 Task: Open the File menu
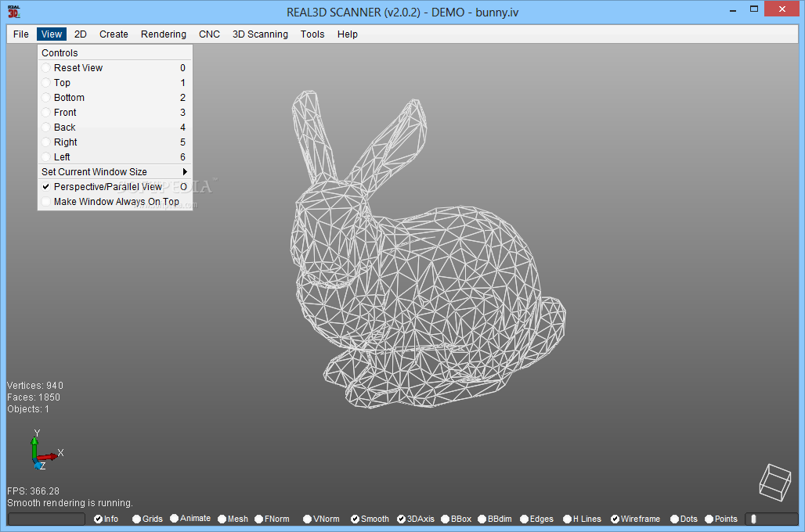pos(21,34)
